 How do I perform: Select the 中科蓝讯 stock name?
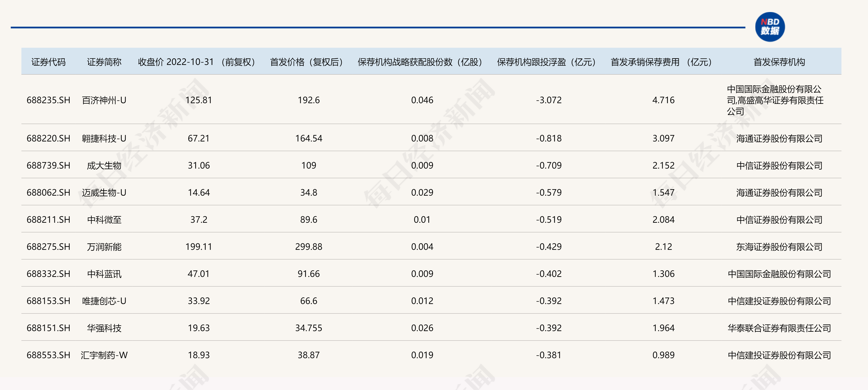pyautogui.click(x=104, y=274)
